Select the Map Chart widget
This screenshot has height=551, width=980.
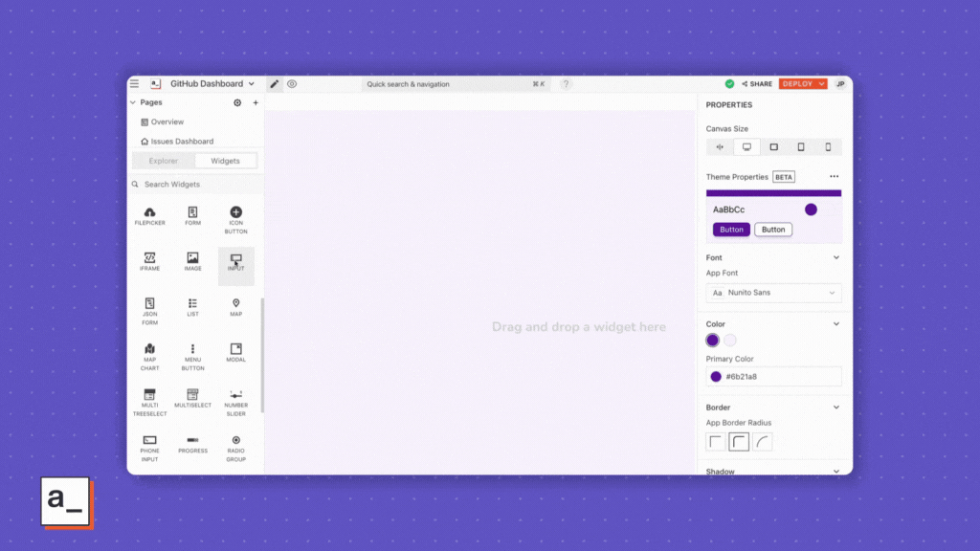point(149,353)
